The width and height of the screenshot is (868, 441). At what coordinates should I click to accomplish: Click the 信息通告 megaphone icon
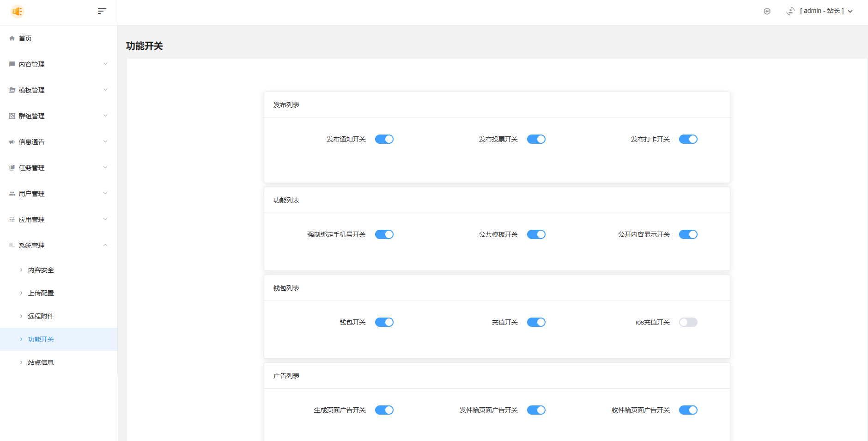pos(12,142)
